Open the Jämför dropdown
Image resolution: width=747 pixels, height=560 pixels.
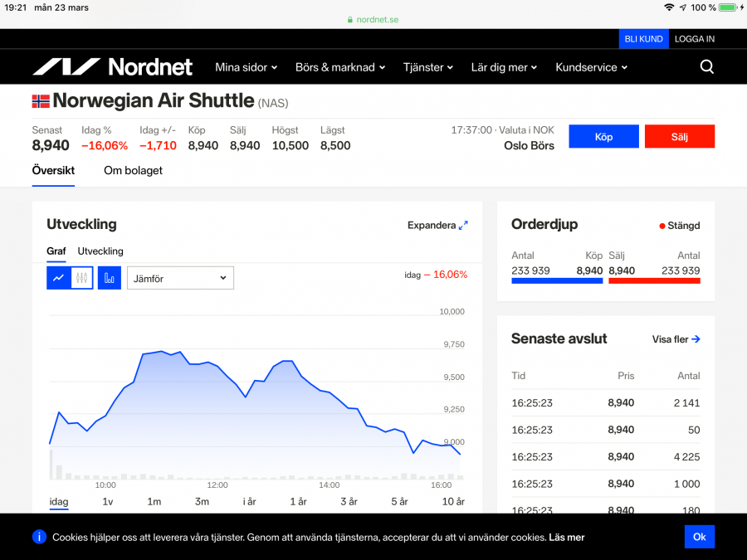coord(180,278)
